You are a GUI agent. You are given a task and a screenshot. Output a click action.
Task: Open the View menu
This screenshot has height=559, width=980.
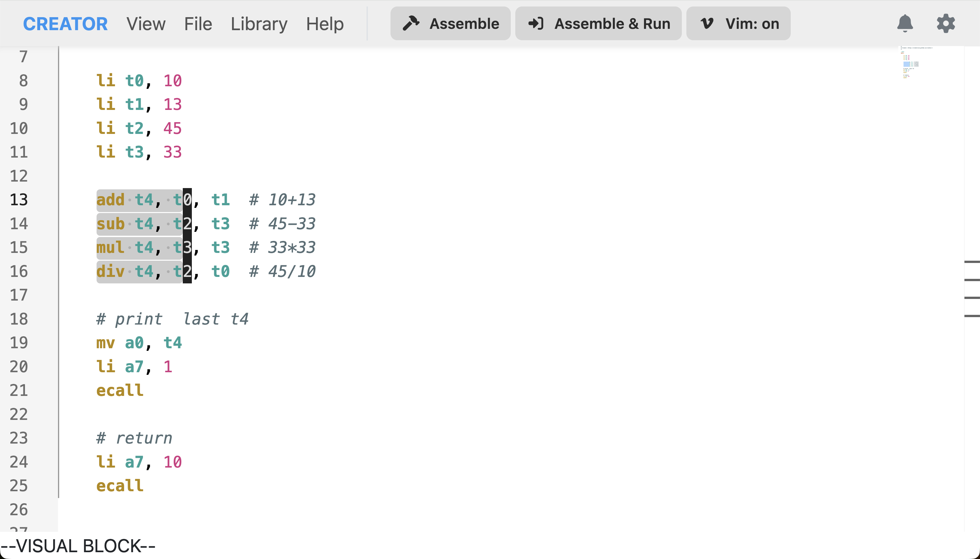146,23
